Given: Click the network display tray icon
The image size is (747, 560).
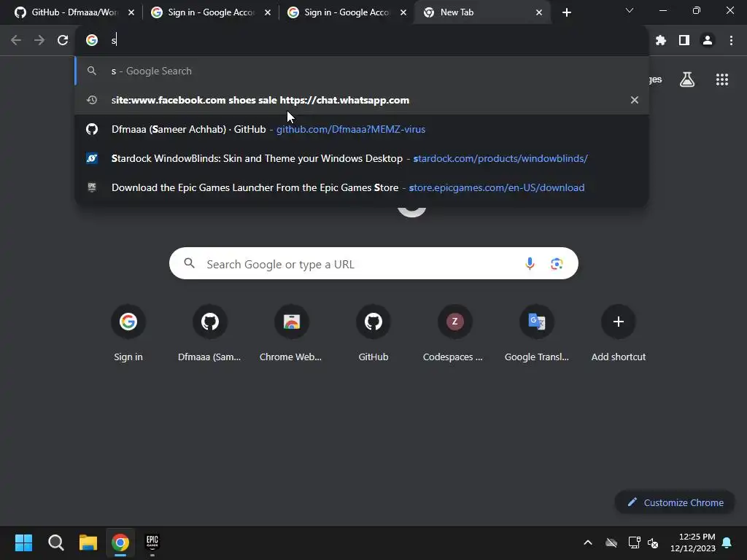Looking at the screenshot, I should [634, 542].
